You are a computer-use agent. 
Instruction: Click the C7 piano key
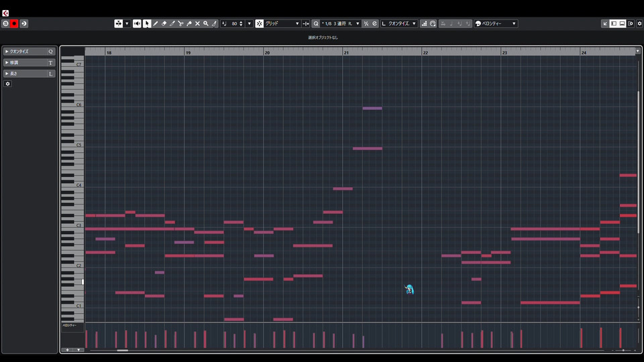coord(72,65)
